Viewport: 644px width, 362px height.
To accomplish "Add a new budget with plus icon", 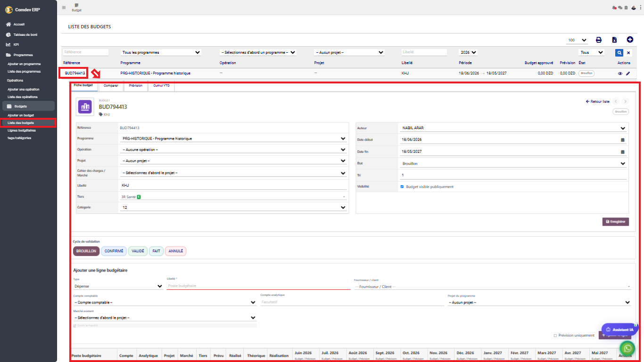I will [x=630, y=40].
